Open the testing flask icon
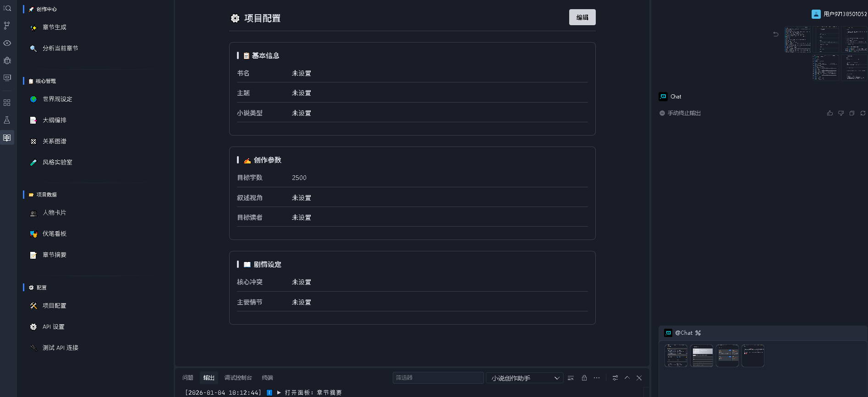This screenshot has height=397, width=868. click(x=7, y=120)
